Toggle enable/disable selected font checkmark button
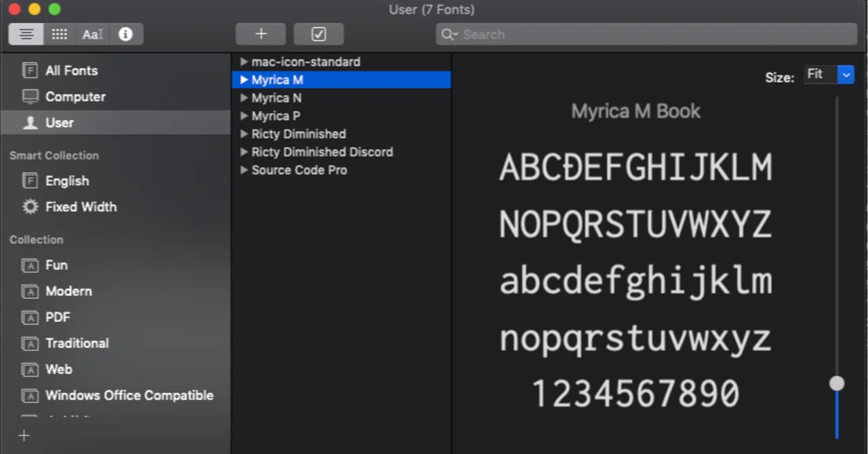 point(319,34)
